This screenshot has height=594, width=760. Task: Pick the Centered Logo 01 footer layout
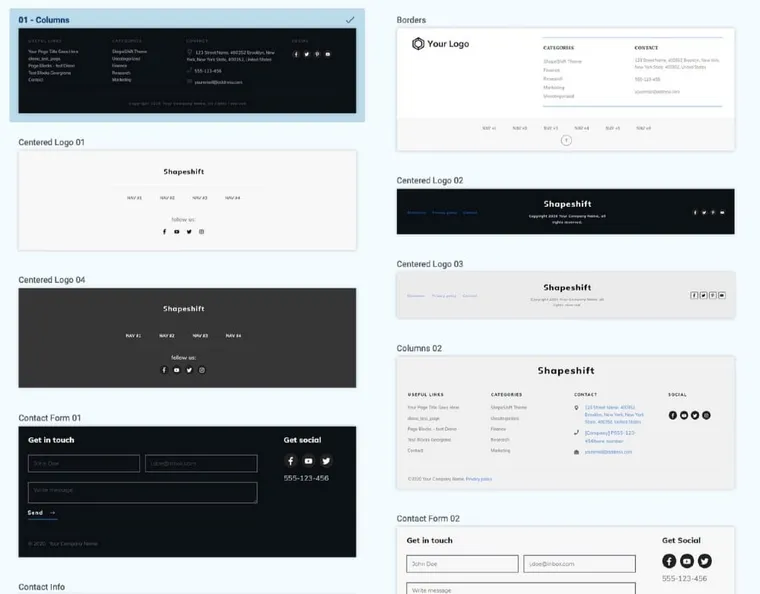coord(187,201)
